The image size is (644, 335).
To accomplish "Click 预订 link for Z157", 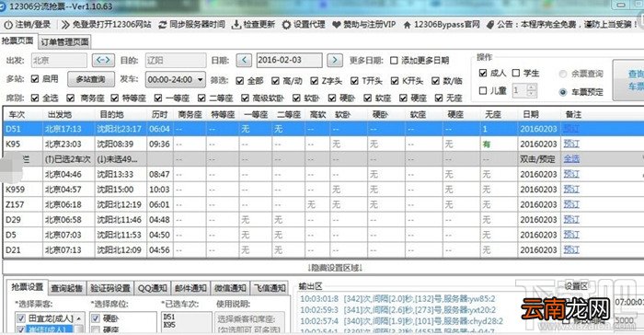I will (571, 204).
